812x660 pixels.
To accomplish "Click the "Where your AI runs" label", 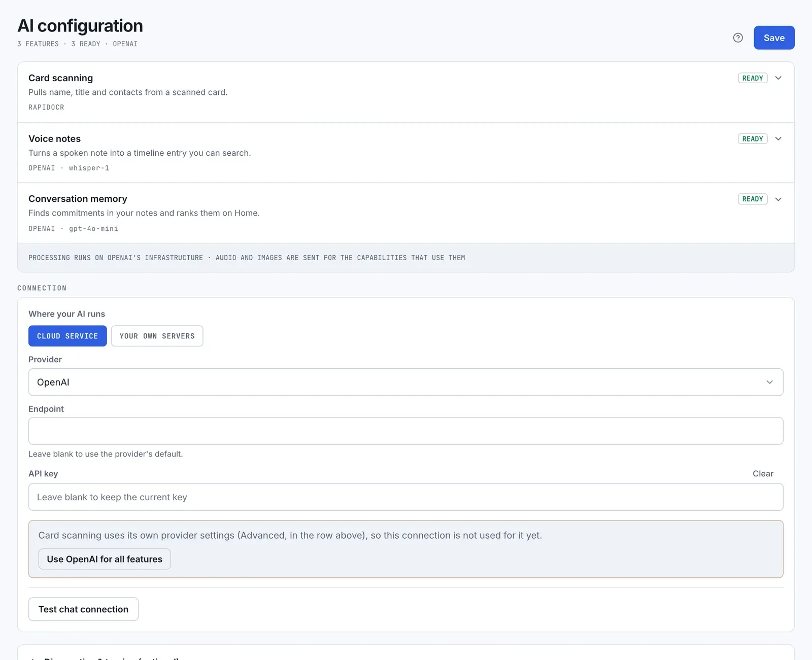I will [x=66, y=314].
